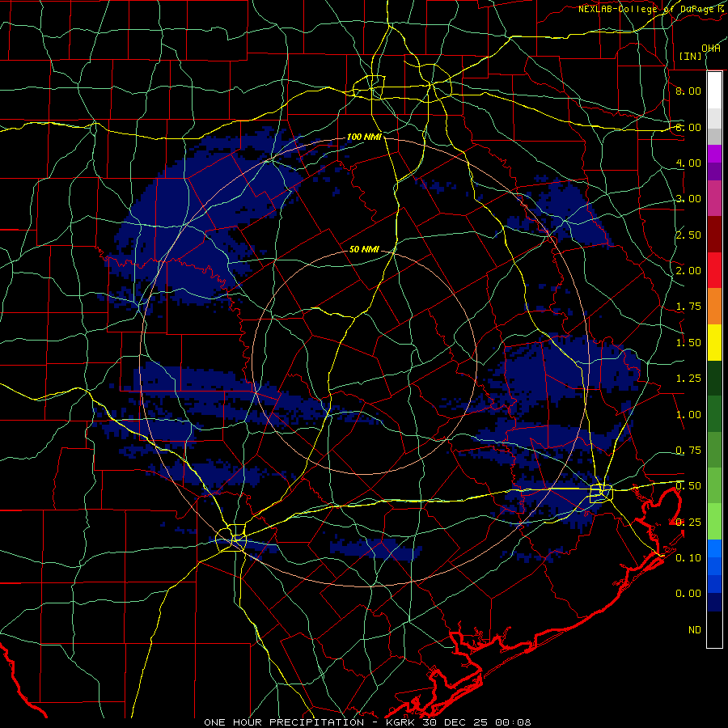Viewport: 728px width, 728px height.
Task: Click the 30 DEC 25 date text
Action: tap(456, 722)
